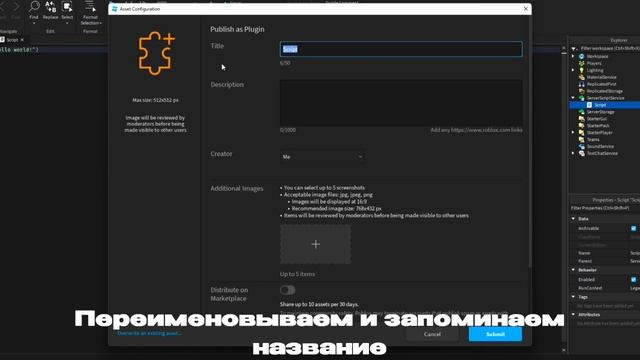
Task: Click the Parent property value in Properties
Action: click(x=635, y=261)
